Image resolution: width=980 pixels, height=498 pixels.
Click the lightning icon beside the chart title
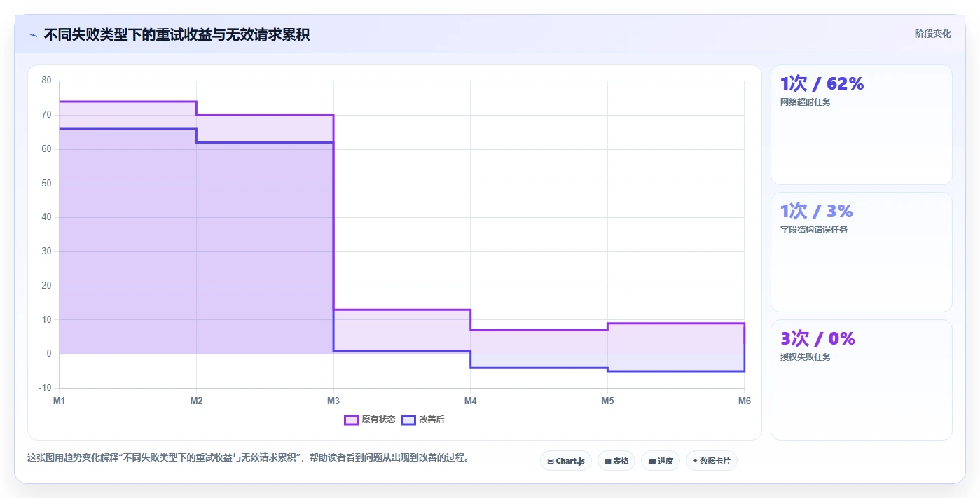tap(33, 35)
